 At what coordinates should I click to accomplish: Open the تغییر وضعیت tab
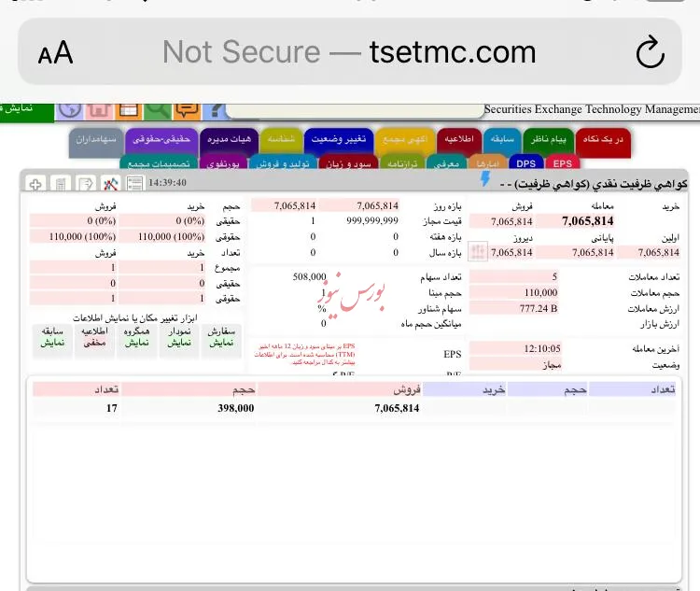click(339, 142)
